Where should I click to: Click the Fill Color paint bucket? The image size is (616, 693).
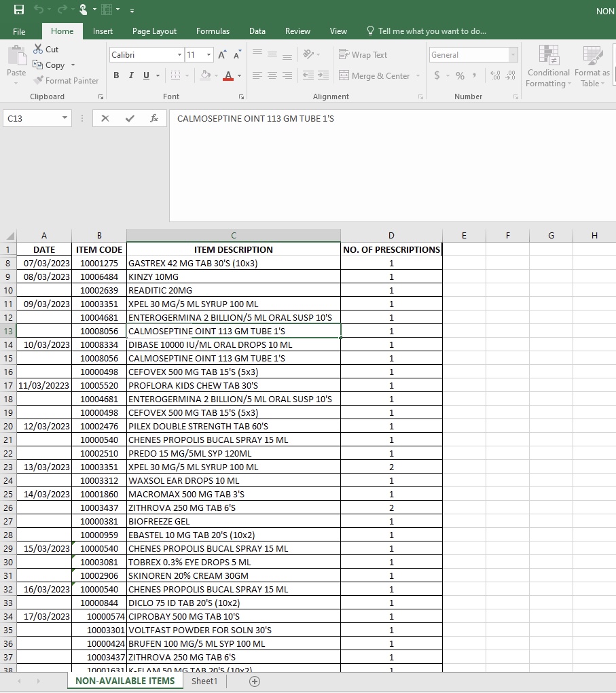[x=206, y=75]
